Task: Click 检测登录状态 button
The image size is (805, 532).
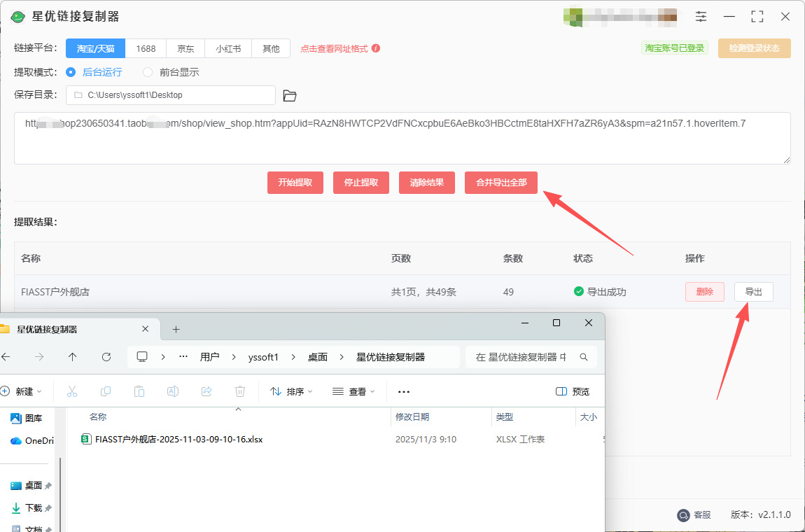Action: pyautogui.click(x=754, y=48)
